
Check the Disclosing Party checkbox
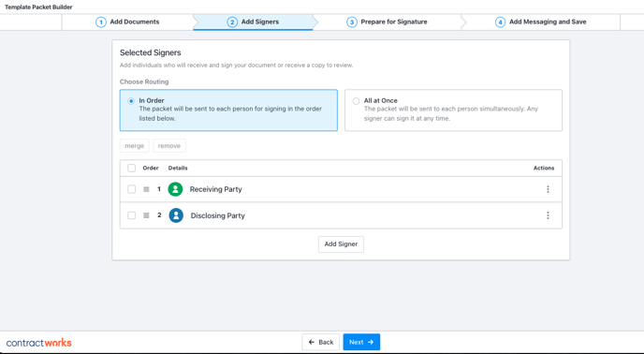click(x=131, y=215)
